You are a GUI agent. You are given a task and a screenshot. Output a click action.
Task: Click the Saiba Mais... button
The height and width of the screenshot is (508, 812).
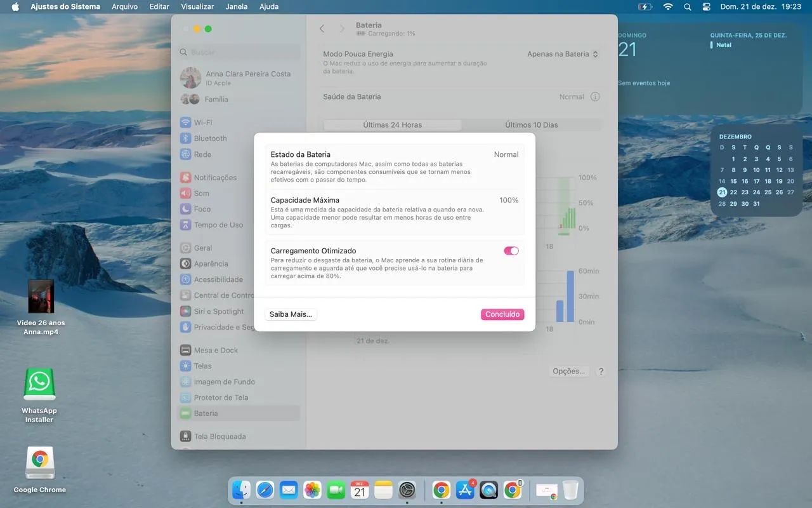click(291, 314)
